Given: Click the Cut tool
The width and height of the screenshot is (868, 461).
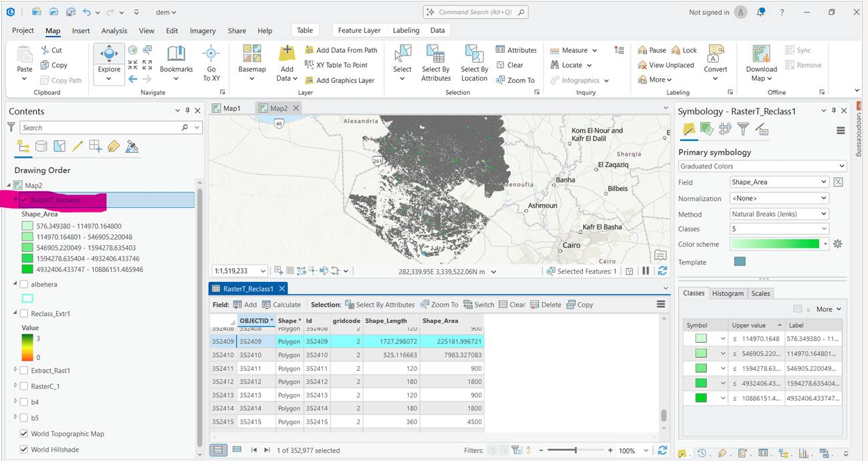Looking at the screenshot, I should click(x=51, y=50).
